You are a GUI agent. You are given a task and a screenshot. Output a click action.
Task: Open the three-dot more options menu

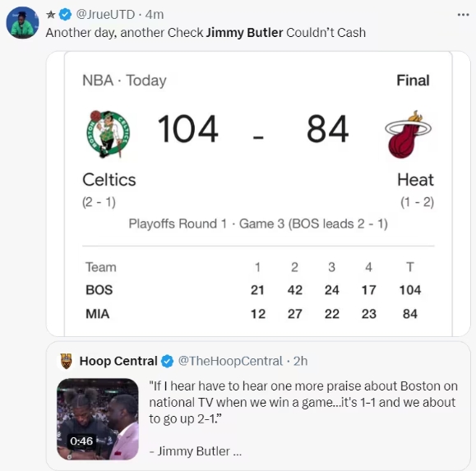tap(463, 15)
